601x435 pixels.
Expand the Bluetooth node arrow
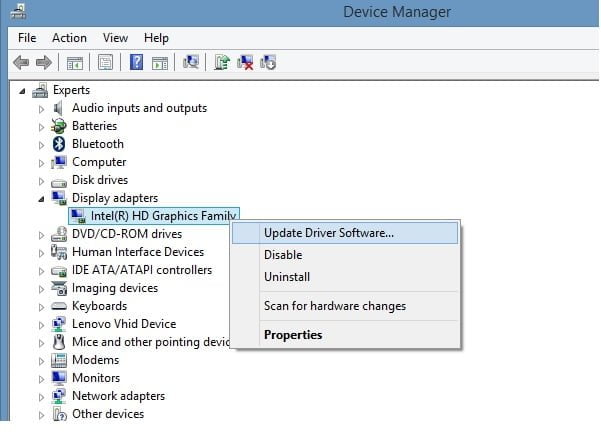click(x=41, y=145)
